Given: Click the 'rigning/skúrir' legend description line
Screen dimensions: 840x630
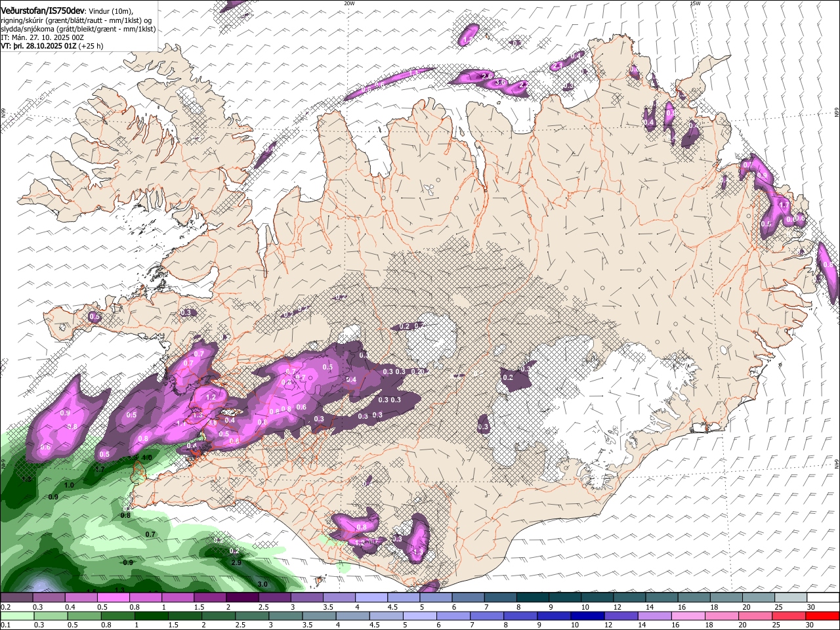Looking at the screenshot, I should pyautogui.click(x=76, y=20).
